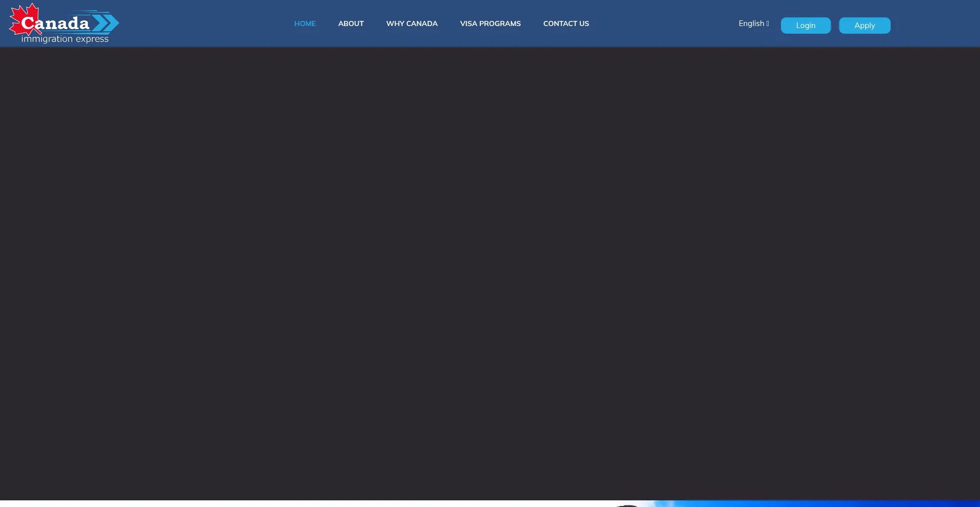
Task: Click the blue sky image strip at bottom
Action: (817, 503)
